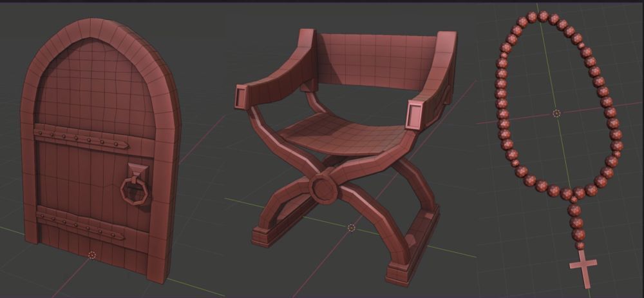Select the folding X-frame chair model
The image size is (644, 298).
tap(346, 156)
